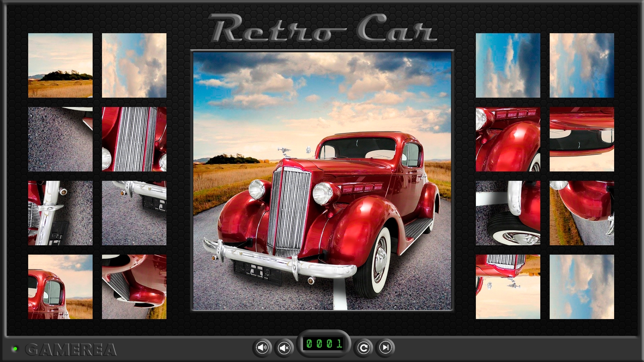644x362 pixels.
Task: Select the running board and rear fender piece
Action: (x=134, y=287)
